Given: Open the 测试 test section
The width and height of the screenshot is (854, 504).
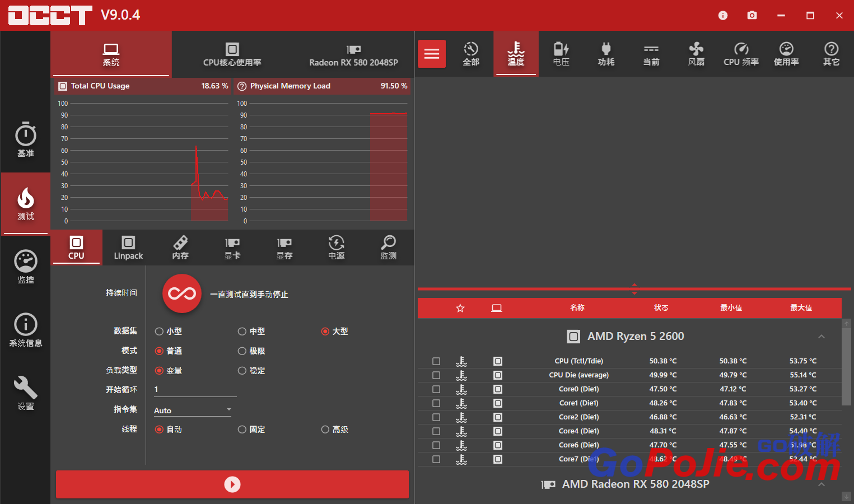Looking at the screenshot, I should click(25, 204).
